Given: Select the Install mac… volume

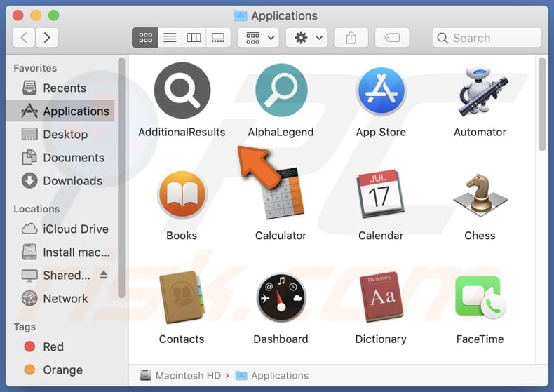Looking at the screenshot, I should coord(60,252).
